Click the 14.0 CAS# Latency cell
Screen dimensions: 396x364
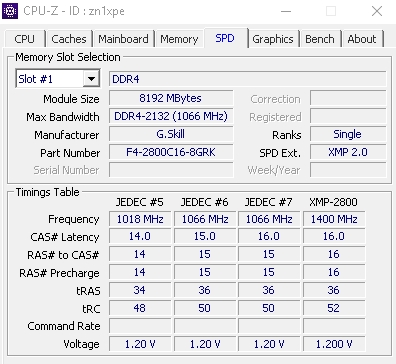point(140,236)
